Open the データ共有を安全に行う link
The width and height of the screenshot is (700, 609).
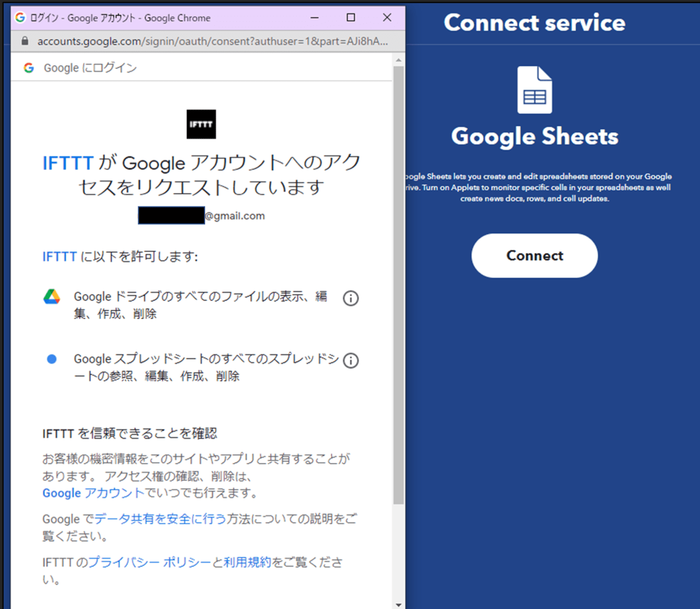160,519
